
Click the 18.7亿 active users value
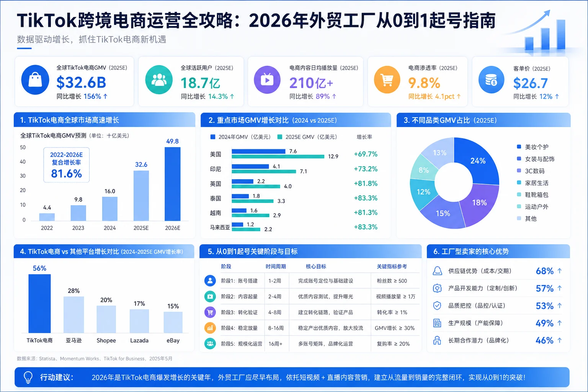(200, 83)
